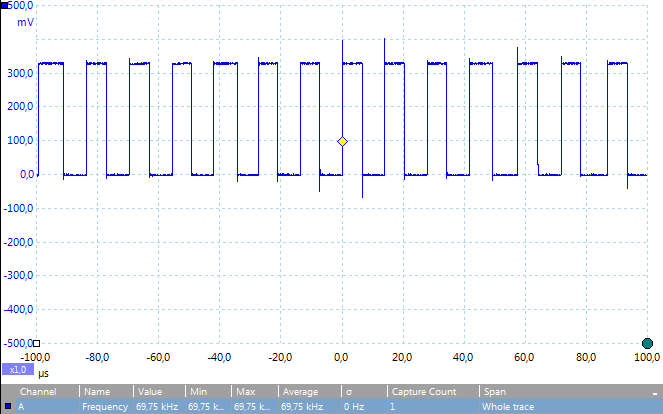Click the 200,0 voltage axis label
Image resolution: width=663 pixels, height=414 pixels.
20,107
